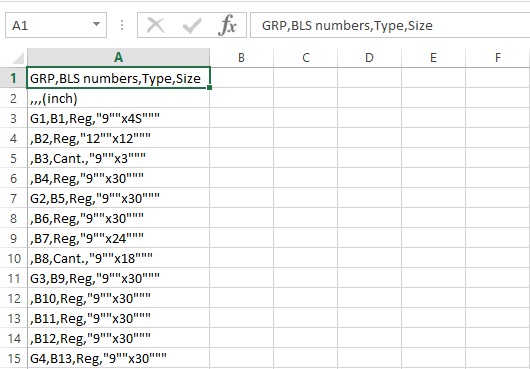The width and height of the screenshot is (530, 369).
Task: Select row 14 header
Action: click(14, 338)
